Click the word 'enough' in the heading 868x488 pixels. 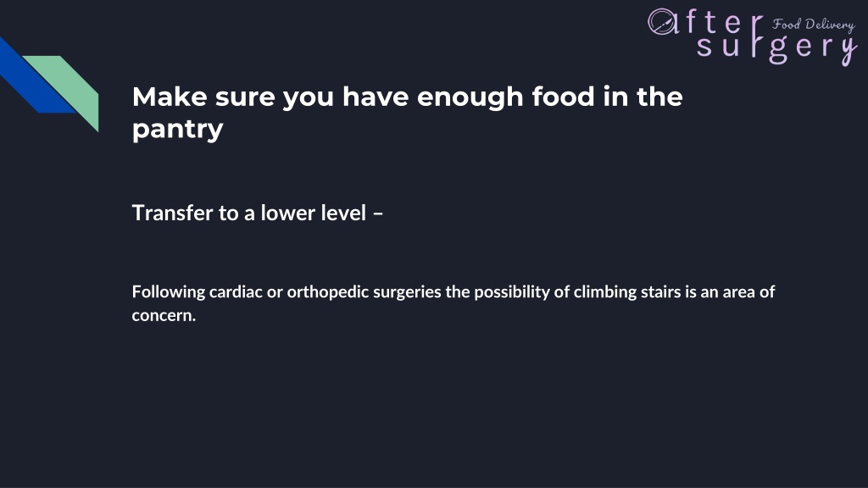click(x=470, y=98)
